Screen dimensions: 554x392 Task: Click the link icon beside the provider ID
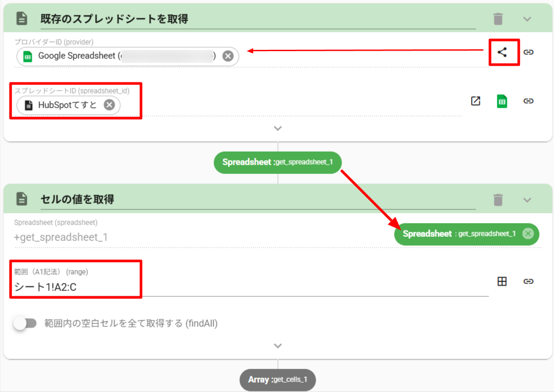tap(528, 52)
